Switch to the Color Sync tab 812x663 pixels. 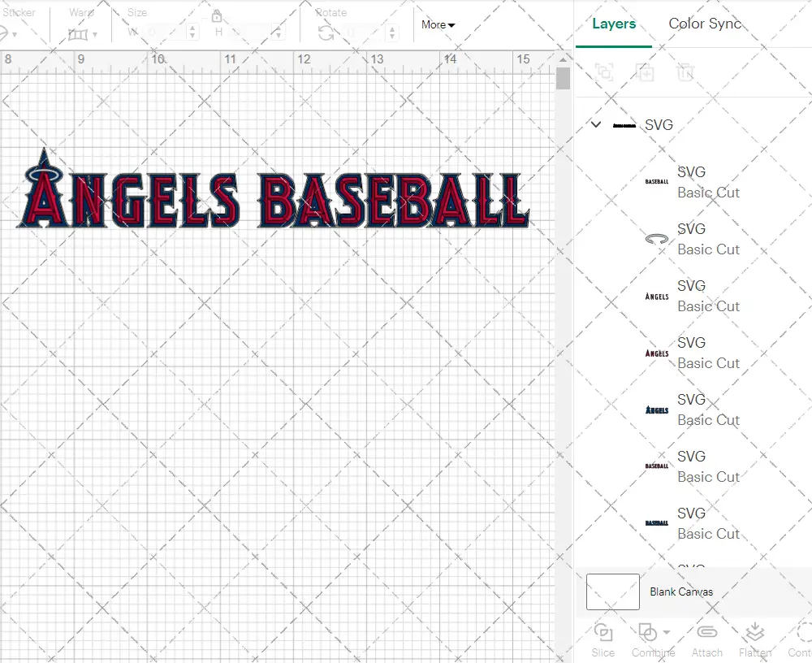(x=705, y=24)
